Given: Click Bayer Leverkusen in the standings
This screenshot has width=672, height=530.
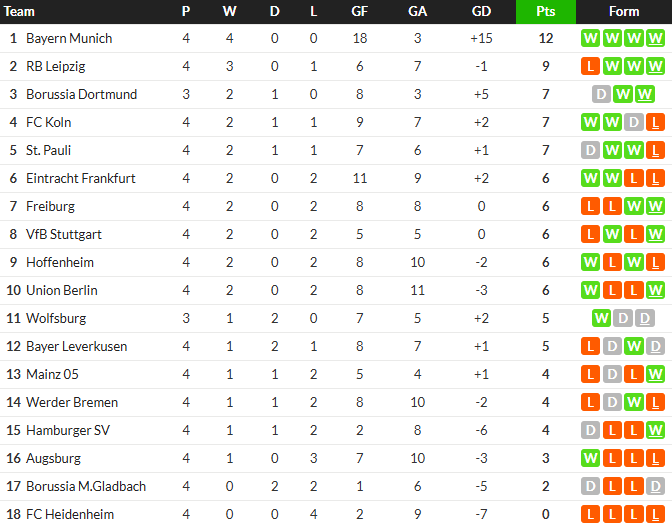Looking at the screenshot, I should (x=76, y=346).
